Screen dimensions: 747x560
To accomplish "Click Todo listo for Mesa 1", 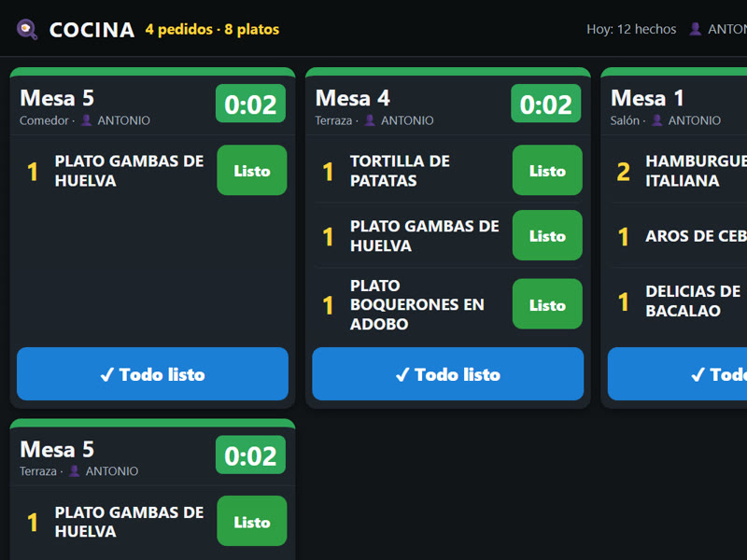I will pyautogui.click(x=678, y=374).
